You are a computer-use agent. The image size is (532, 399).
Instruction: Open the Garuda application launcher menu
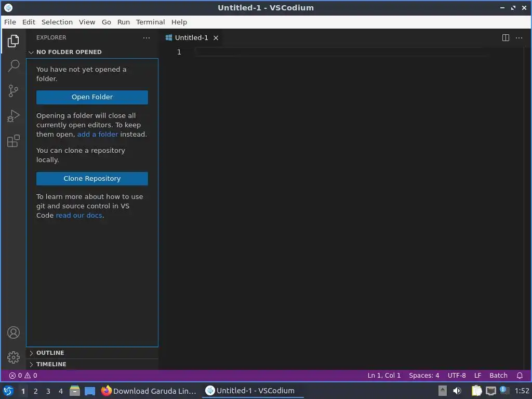pos(8,391)
